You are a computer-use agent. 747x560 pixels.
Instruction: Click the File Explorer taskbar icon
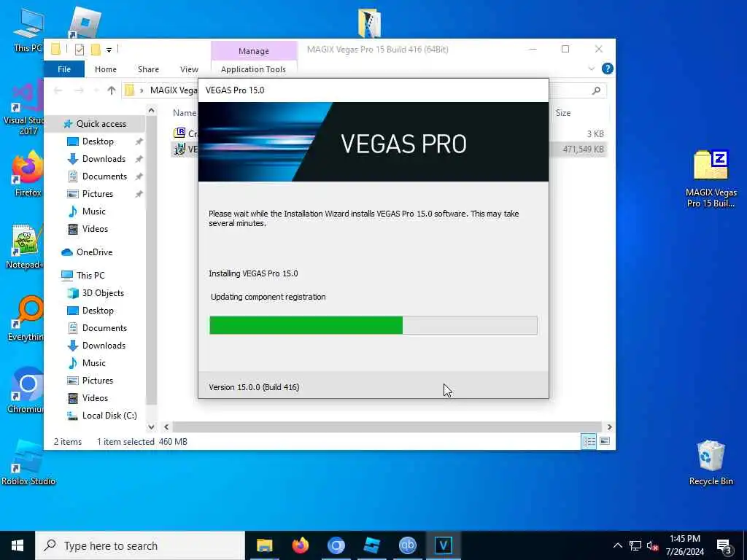point(264,545)
